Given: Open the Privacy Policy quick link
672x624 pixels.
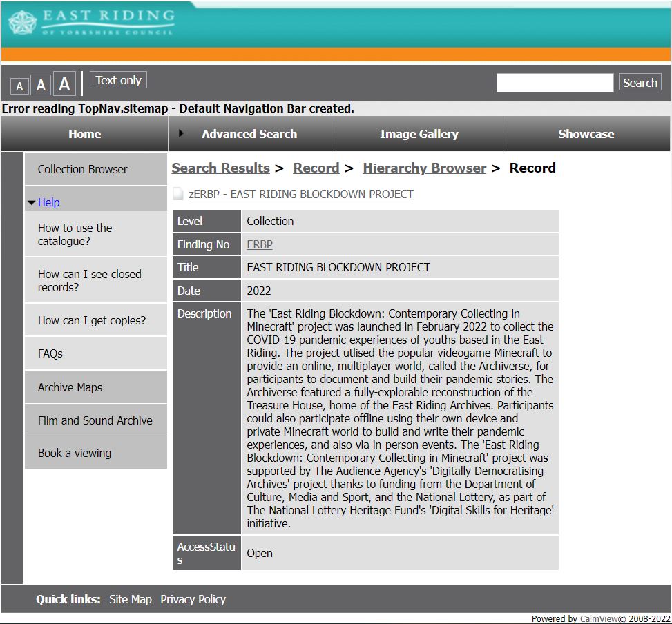Looking at the screenshot, I should coord(193,599).
